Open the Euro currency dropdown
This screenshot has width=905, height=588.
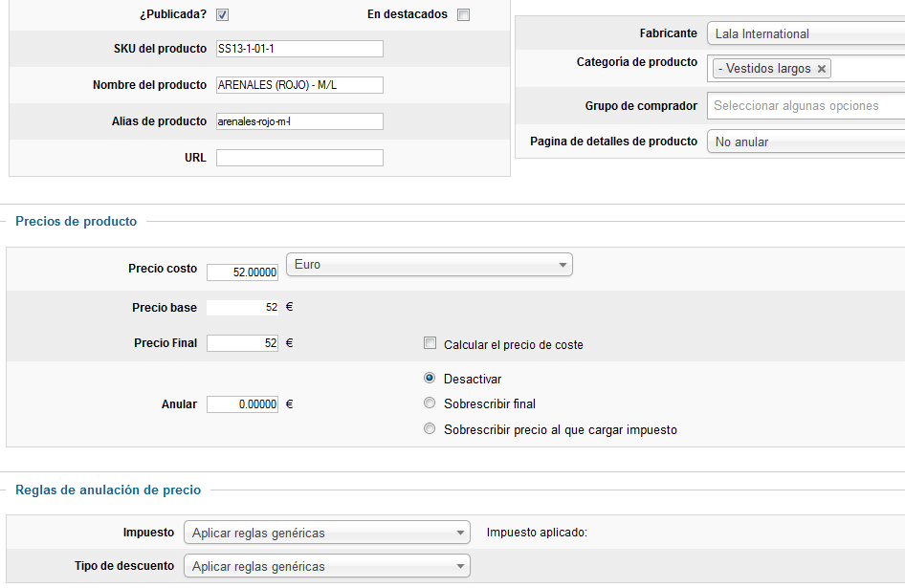point(430,264)
